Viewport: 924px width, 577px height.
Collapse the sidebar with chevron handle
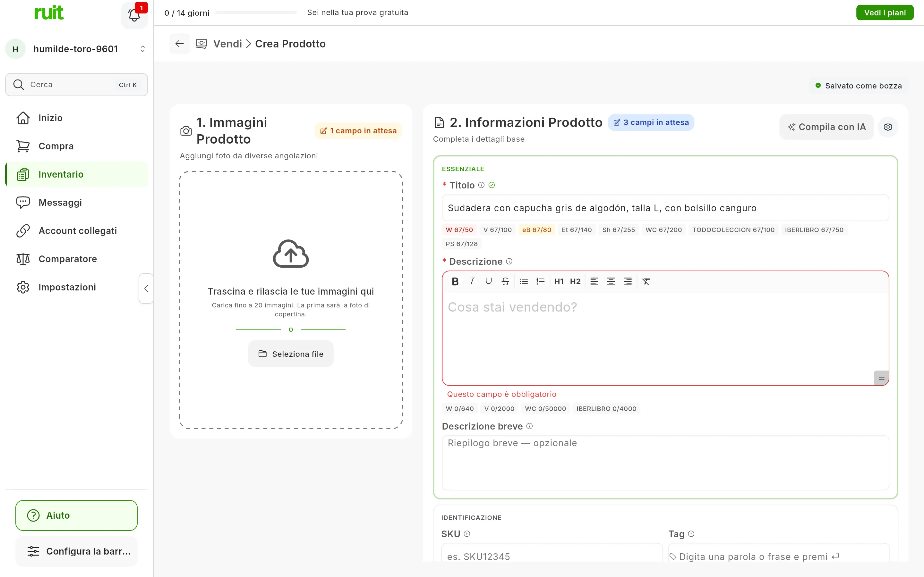(146, 288)
